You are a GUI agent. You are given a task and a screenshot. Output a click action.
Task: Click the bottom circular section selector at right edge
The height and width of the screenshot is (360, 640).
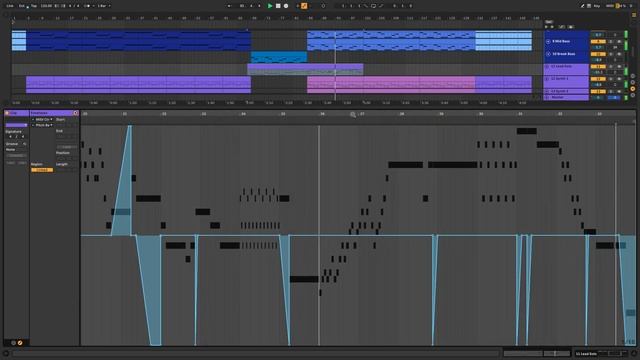pos(633,95)
